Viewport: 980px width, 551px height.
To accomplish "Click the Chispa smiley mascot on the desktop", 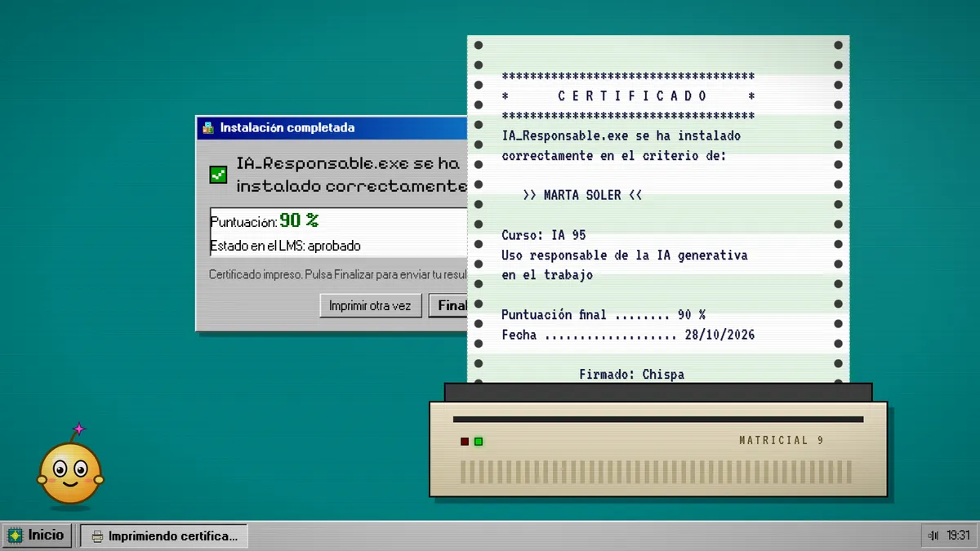I will click(x=70, y=473).
